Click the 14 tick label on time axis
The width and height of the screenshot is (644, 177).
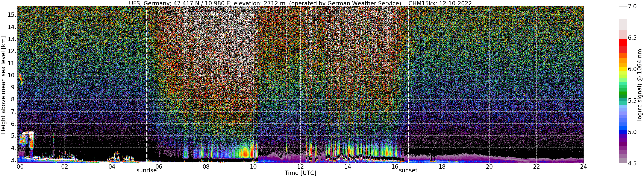point(347,166)
